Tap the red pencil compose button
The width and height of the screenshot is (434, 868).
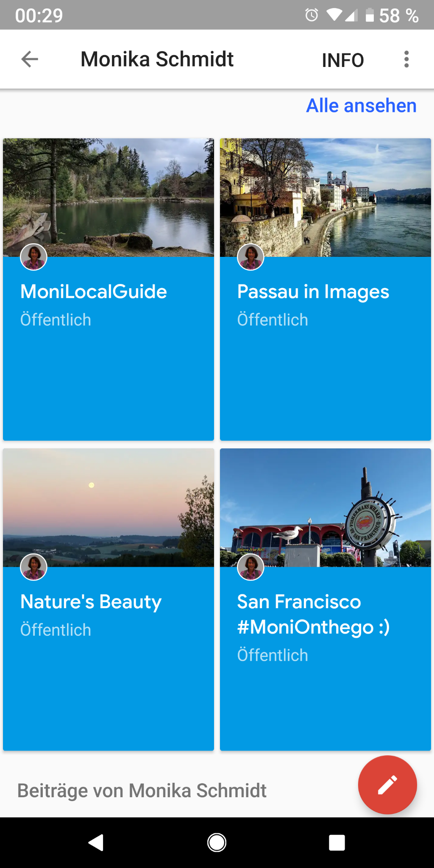point(387,785)
